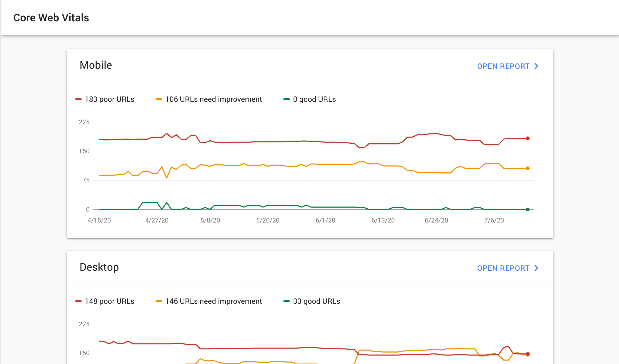This screenshot has width=619, height=364.
Task: Click the red endpoint dot on Mobile chart
Action: (528, 138)
